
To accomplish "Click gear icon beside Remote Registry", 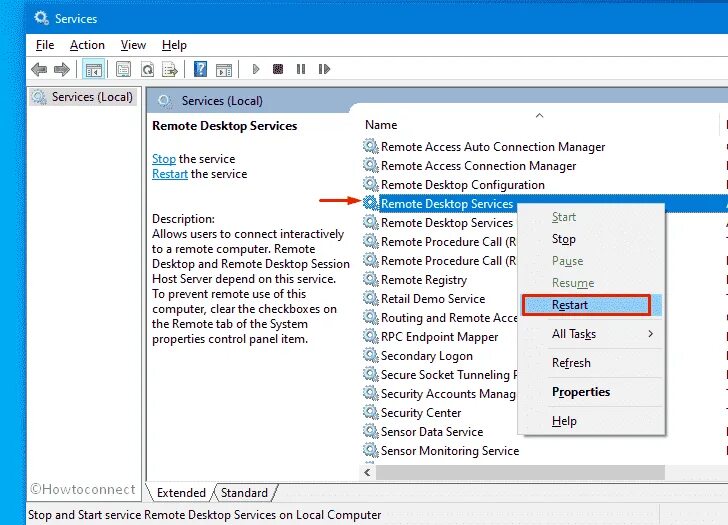I will [x=370, y=279].
